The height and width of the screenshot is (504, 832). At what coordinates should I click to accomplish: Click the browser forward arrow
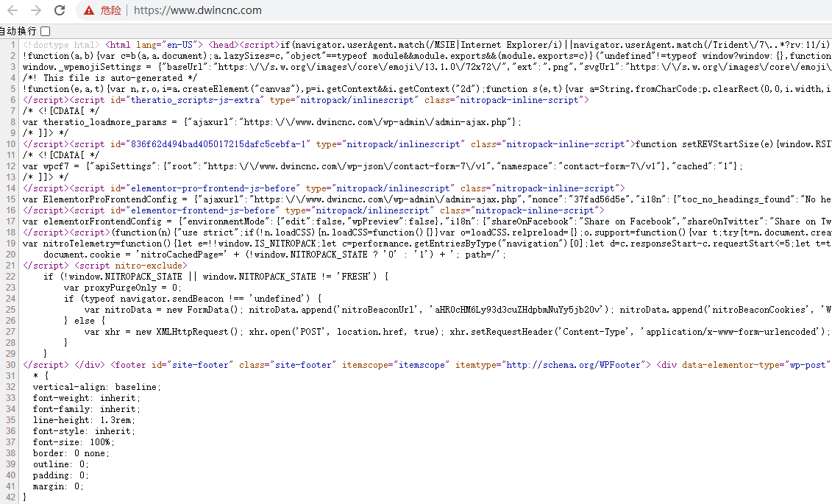click(35, 10)
